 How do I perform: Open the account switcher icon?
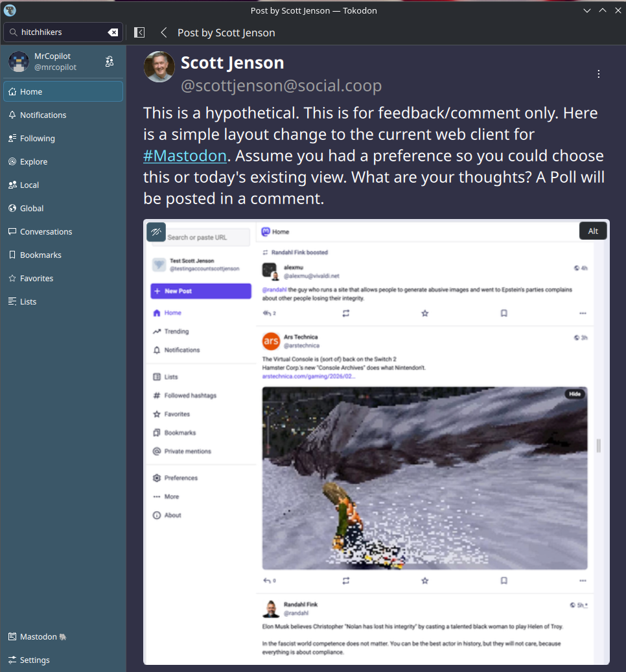click(x=110, y=62)
